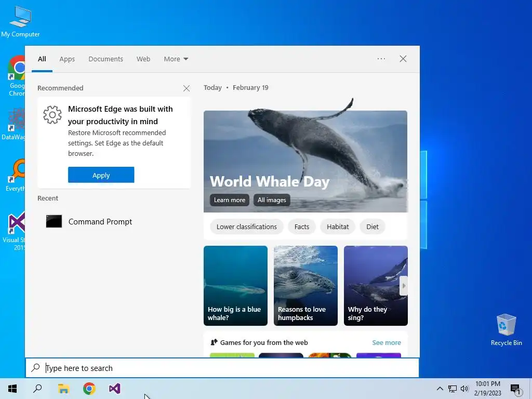The height and width of the screenshot is (399, 532).
Task: Click the settings gear in Recommended card
Action: click(52, 115)
